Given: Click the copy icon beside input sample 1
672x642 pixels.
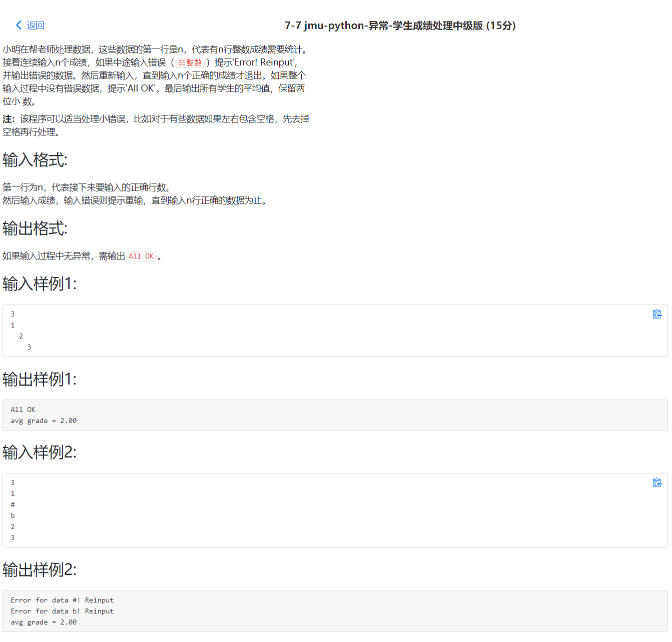Looking at the screenshot, I should 657,313.
